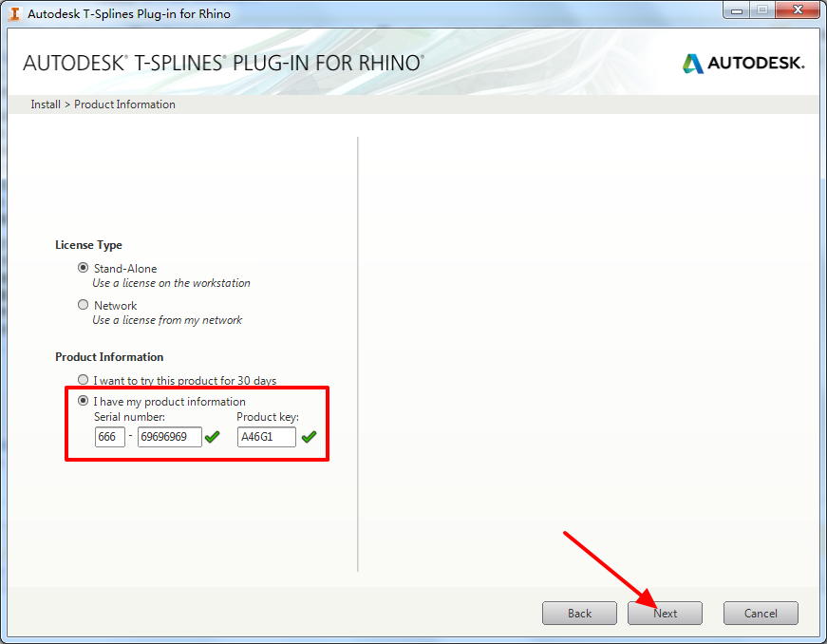Image resolution: width=827 pixels, height=644 pixels.
Task: Click the "License Type" heading
Action: [88, 245]
